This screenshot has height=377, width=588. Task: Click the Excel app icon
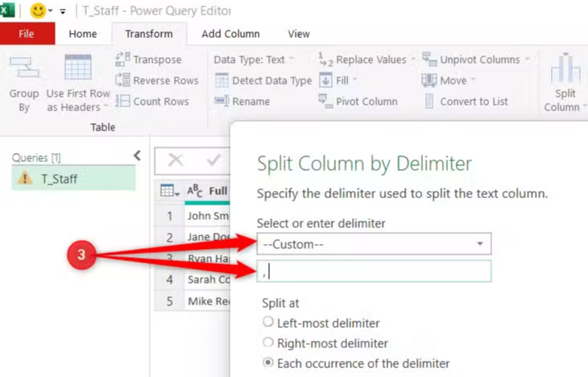pyautogui.click(x=6, y=10)
